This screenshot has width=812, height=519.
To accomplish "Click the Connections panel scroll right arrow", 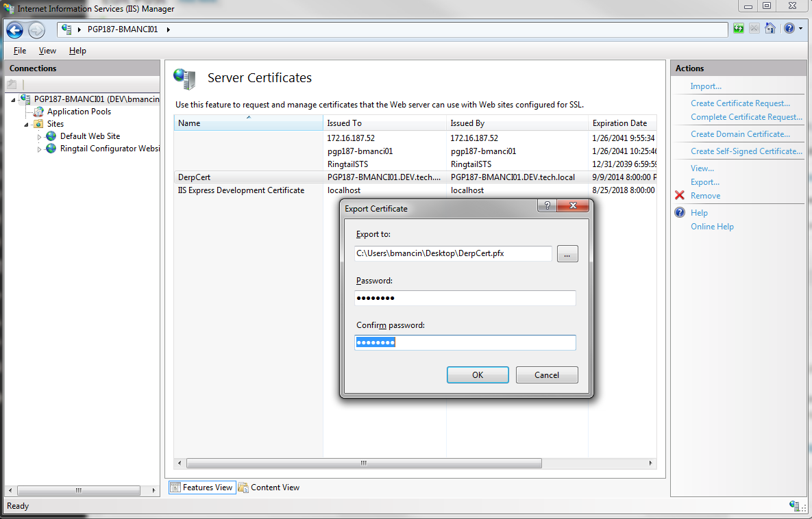I will tap(153, 490).
